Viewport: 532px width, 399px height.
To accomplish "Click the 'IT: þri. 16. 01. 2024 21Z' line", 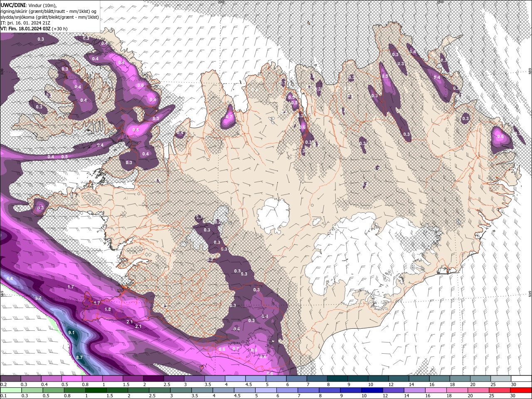I will 25,23.
